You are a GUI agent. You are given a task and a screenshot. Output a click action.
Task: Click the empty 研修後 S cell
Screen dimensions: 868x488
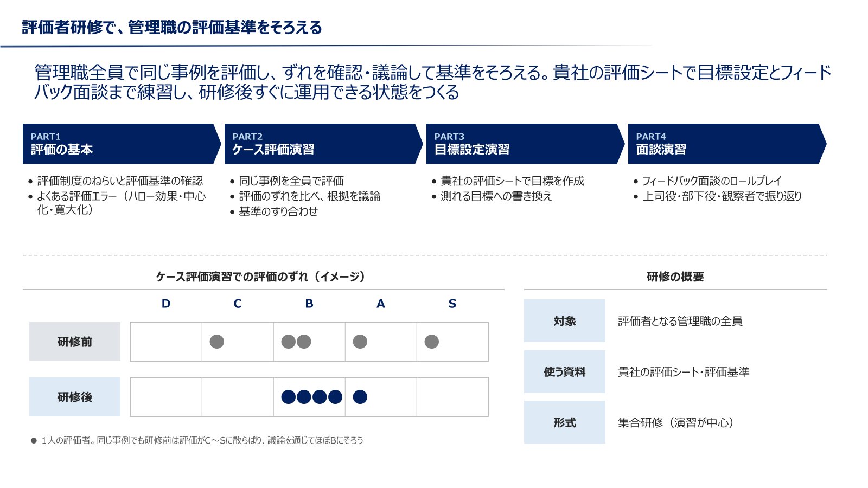(x=452, y=397)
